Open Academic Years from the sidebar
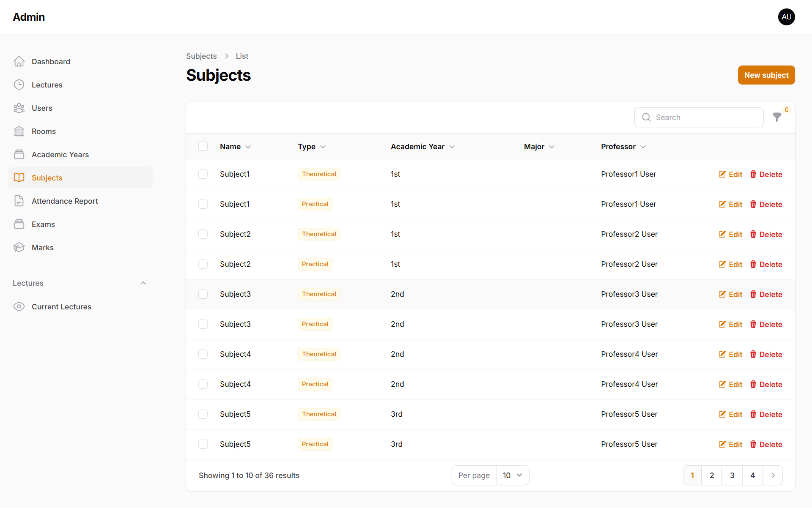This screenshot has height=508, width=812. click(80, 155)
